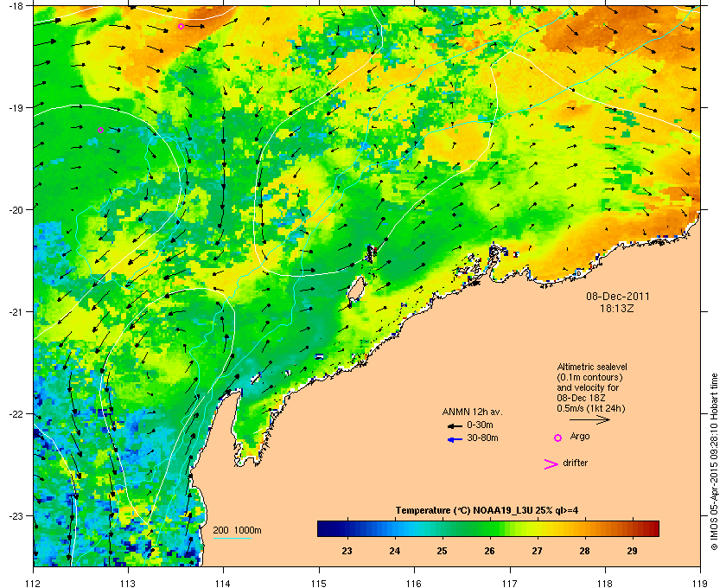Click the longitude axis label 115
726x588 pixels.
[x=319, y=583]
